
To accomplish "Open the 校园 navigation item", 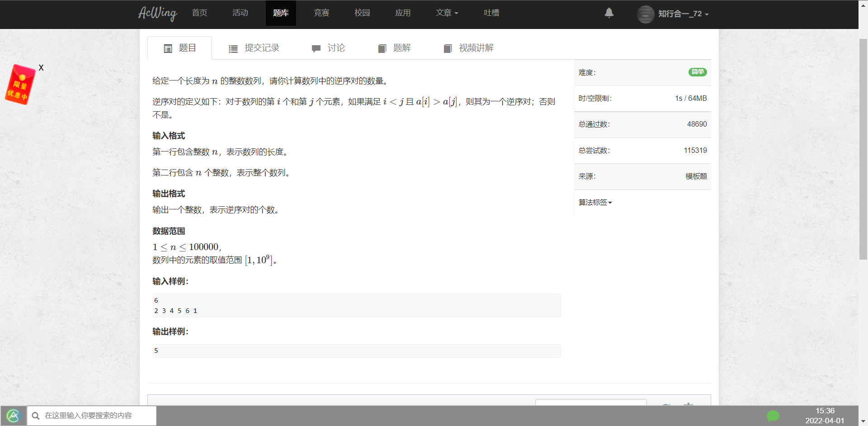I will [x=362, y=13].
